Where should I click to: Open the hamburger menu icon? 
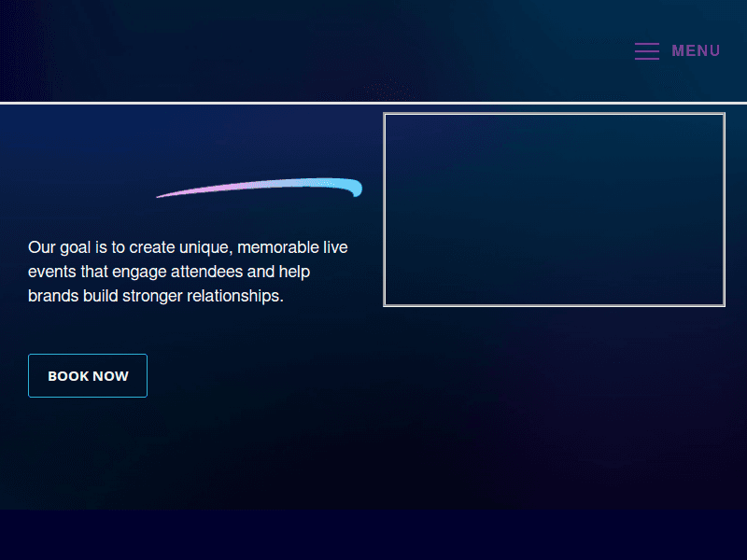point(646,51)
